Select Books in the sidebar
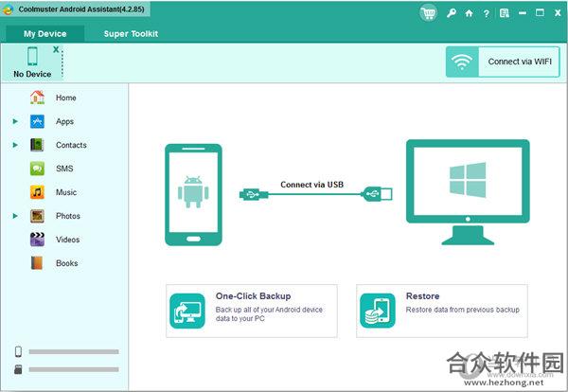 coord(67,263)
